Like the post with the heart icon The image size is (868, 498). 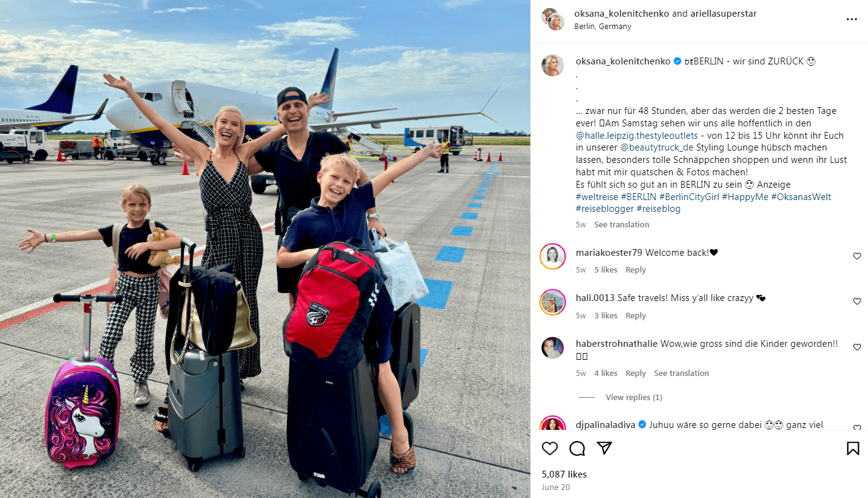click(550, 448)
